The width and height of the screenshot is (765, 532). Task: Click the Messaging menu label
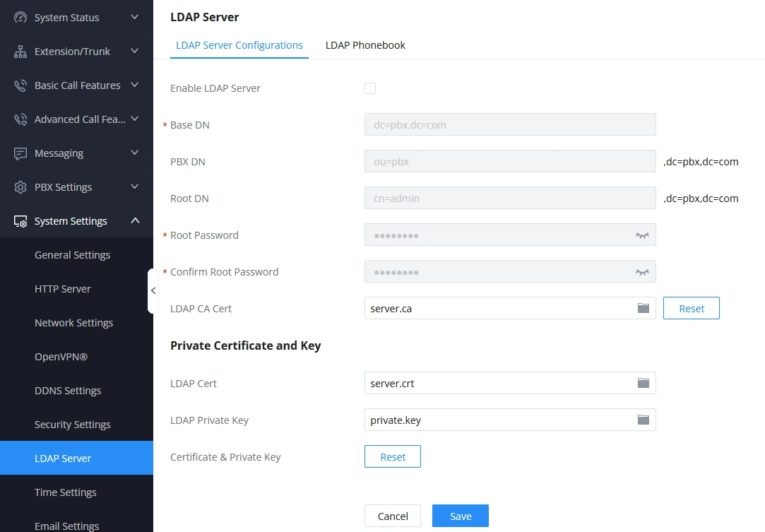tap(59, 153)
